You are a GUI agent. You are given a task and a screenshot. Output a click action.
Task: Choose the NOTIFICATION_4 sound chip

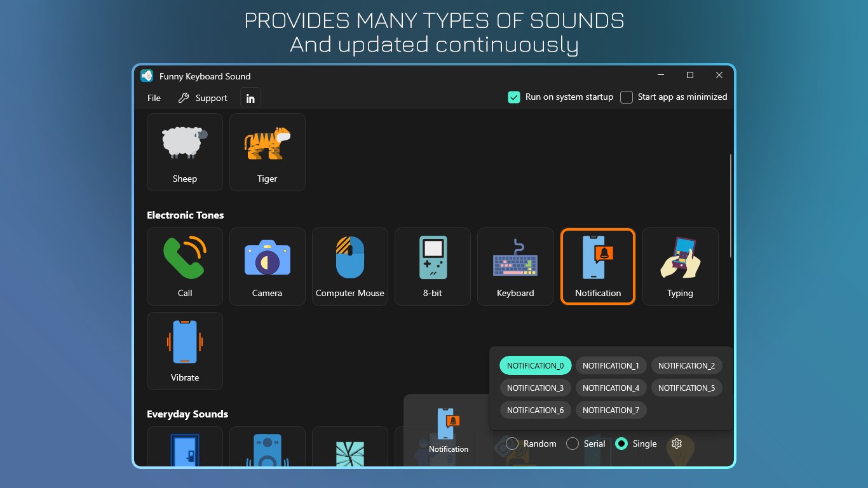pyautogui.click(x=611, y=388)
